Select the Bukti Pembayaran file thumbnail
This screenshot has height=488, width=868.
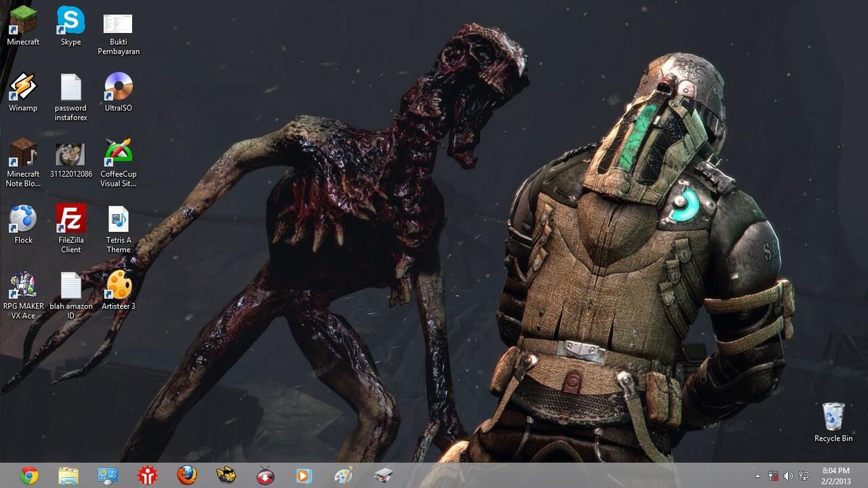pyautogui.click(x=118, y=24)
